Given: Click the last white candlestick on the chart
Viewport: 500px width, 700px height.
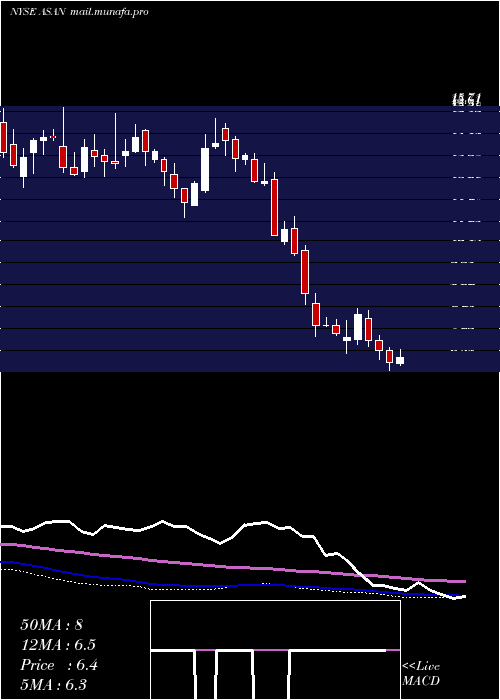Looking at the screenshot, I should (400, 358).
